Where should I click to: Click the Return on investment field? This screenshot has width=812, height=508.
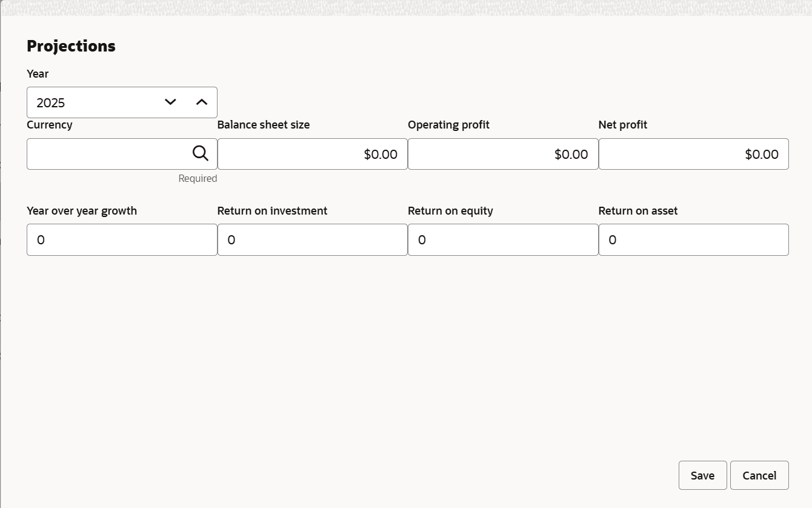click(x=312, y=239)
